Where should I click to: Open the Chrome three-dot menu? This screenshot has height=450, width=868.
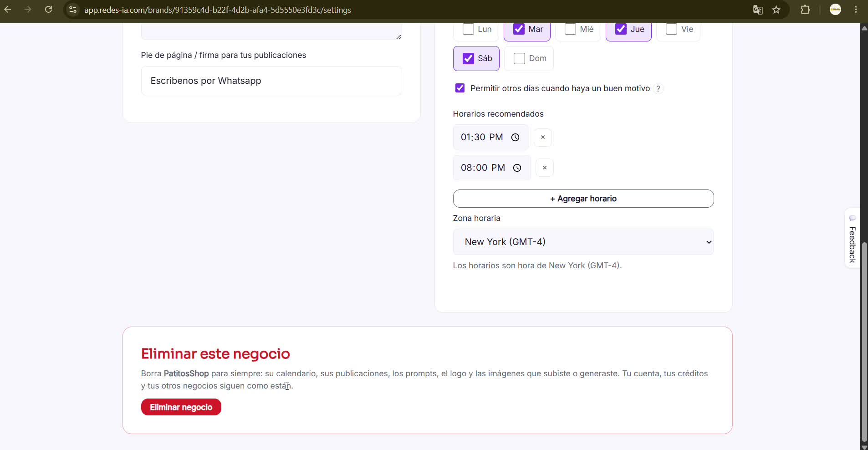(x=856, y=10)
